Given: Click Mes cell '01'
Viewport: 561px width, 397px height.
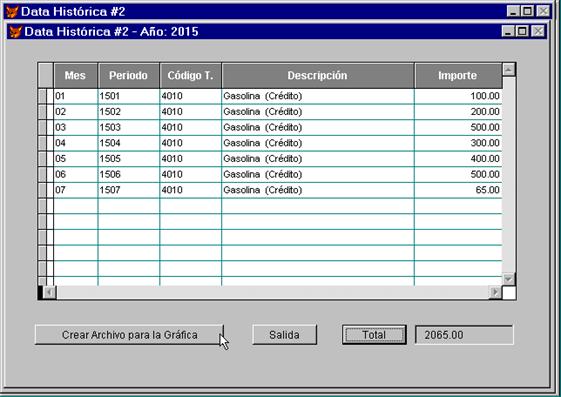Looking at the screenshot, I should (75, 96).
